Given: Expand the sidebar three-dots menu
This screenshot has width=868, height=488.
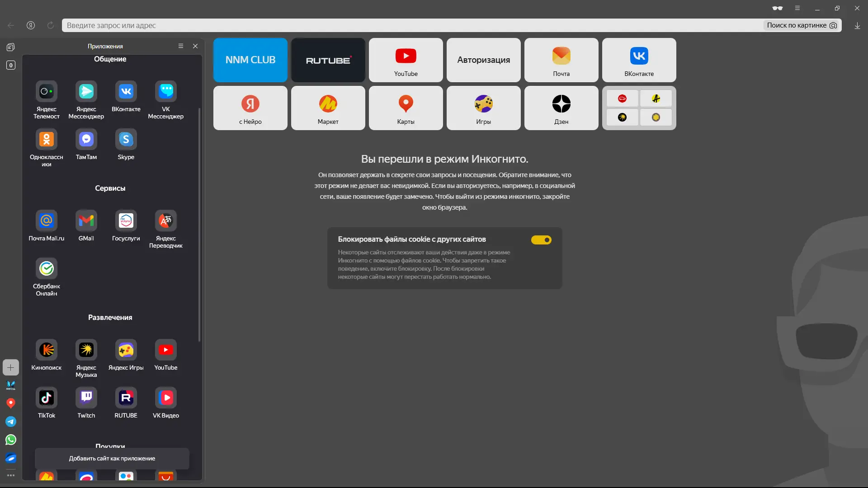Looking at the screenshot, I should 11,475.
